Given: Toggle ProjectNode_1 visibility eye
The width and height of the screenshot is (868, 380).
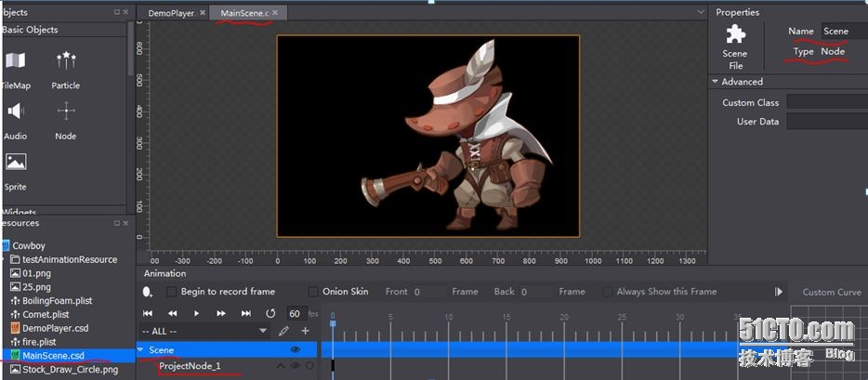Looking at the screenshot, I should click(x=295, y=366).
